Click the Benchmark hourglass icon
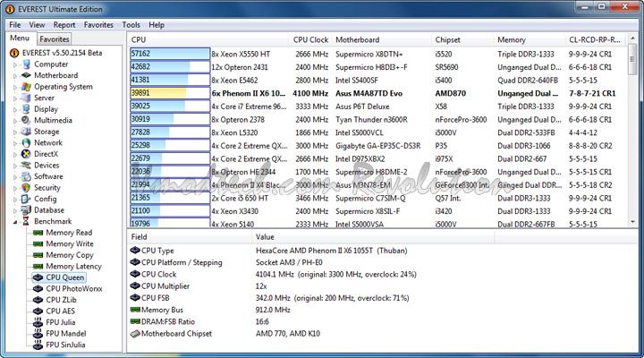 (x=26, y=221)
